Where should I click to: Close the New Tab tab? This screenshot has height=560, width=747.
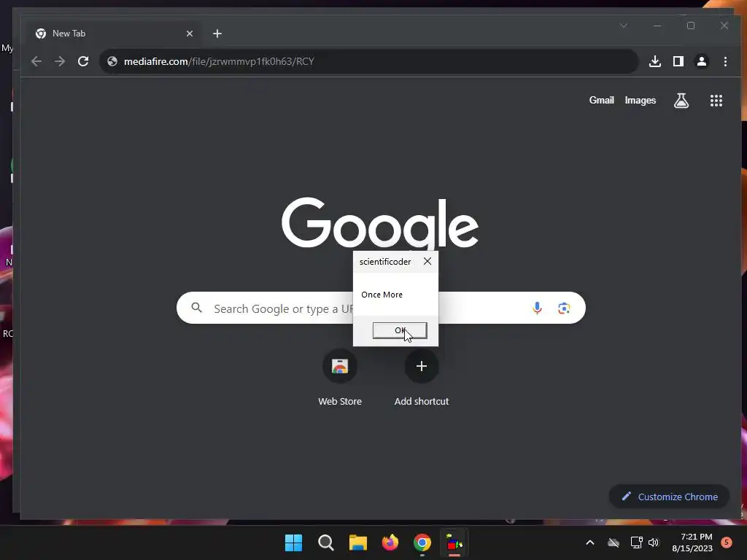tap(190, 34)
